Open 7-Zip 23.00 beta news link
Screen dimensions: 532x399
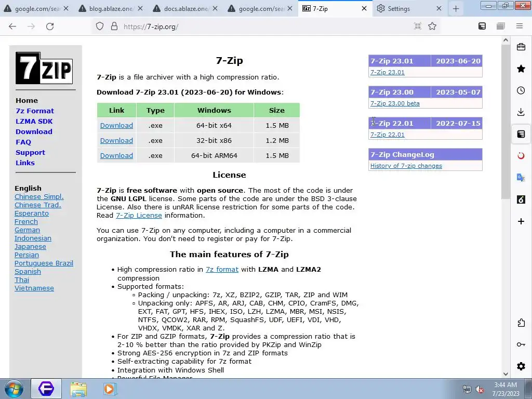coord(395,103)
